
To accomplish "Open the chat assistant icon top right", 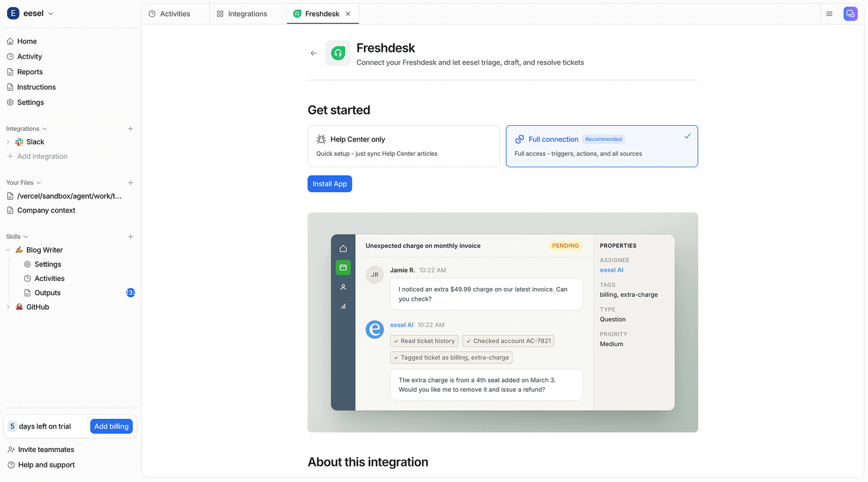I will [x=850, y=13].
